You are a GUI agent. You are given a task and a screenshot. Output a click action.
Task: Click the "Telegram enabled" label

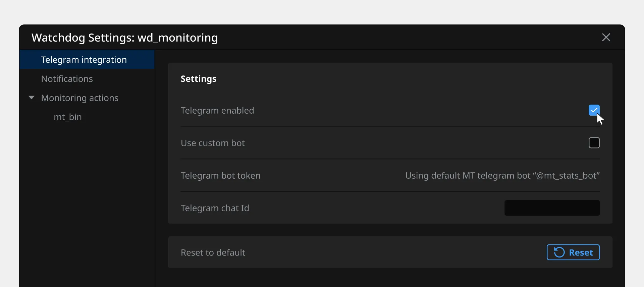click(x=217, y=111)
